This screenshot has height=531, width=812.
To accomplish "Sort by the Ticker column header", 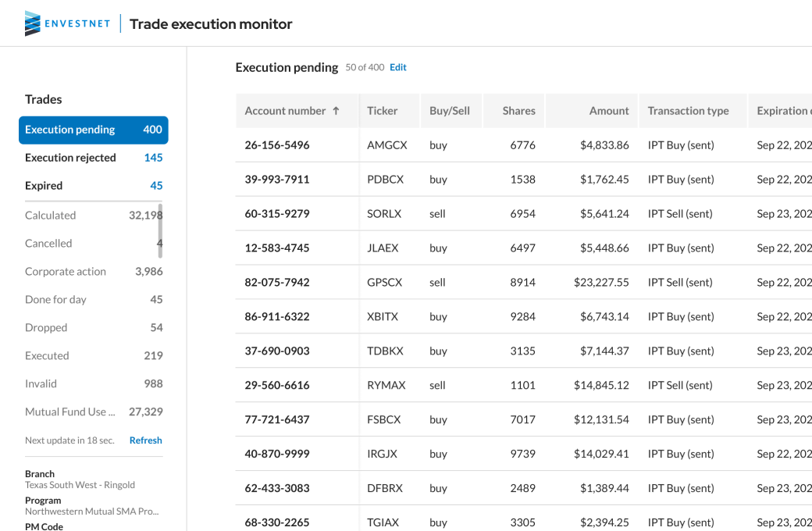I will (x=382, y=111).
